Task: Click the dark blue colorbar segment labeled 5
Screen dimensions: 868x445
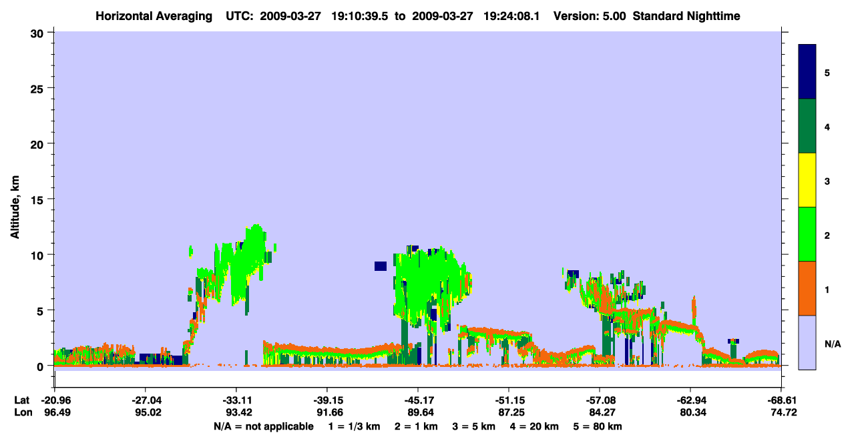Action: (x=807, y=72)
